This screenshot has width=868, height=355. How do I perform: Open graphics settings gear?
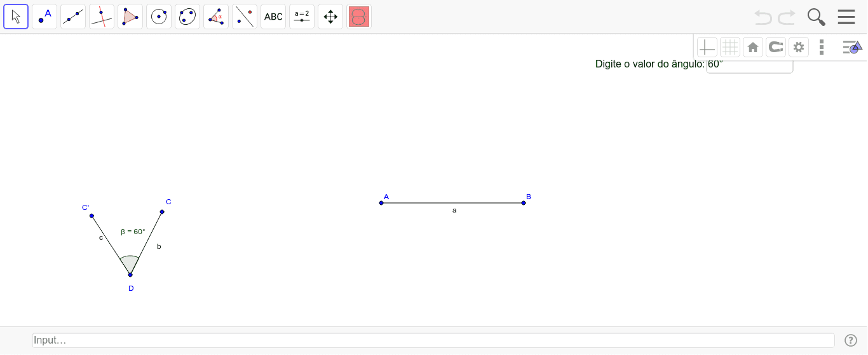(x=799, y=47)
